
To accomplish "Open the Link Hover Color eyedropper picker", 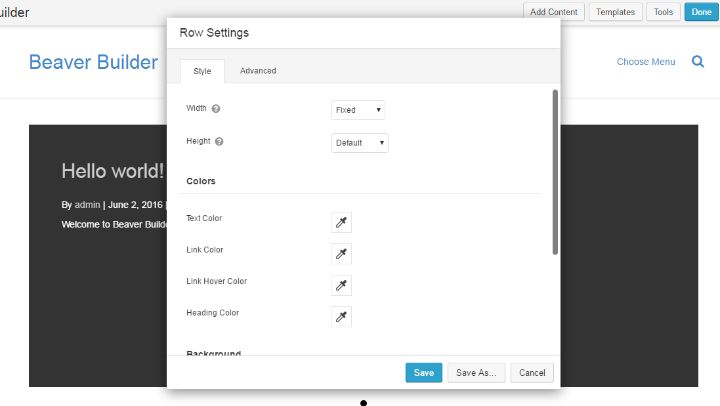I will tap(341, 285).
